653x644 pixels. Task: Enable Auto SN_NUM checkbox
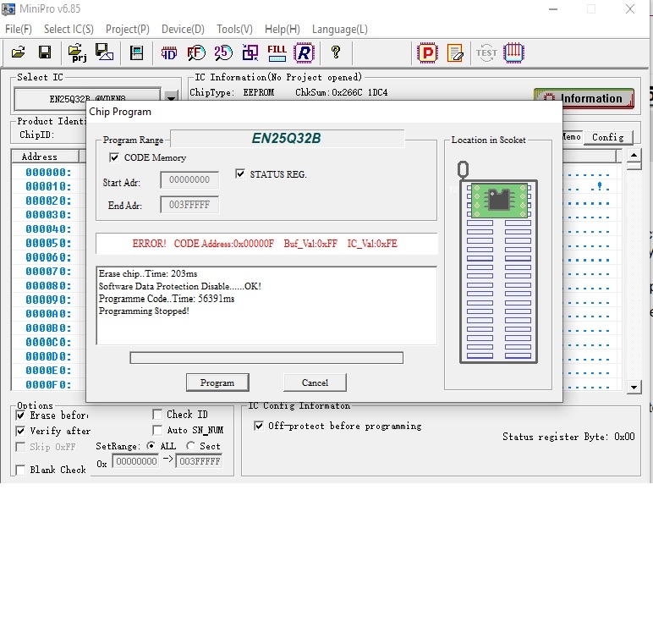tap(157, 430)
